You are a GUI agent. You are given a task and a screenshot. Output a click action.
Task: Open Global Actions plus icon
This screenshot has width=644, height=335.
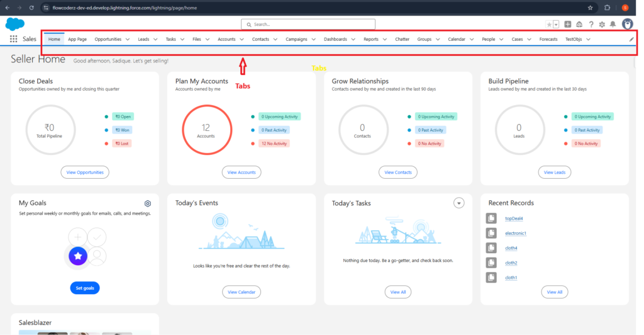[x=568, y=25]
